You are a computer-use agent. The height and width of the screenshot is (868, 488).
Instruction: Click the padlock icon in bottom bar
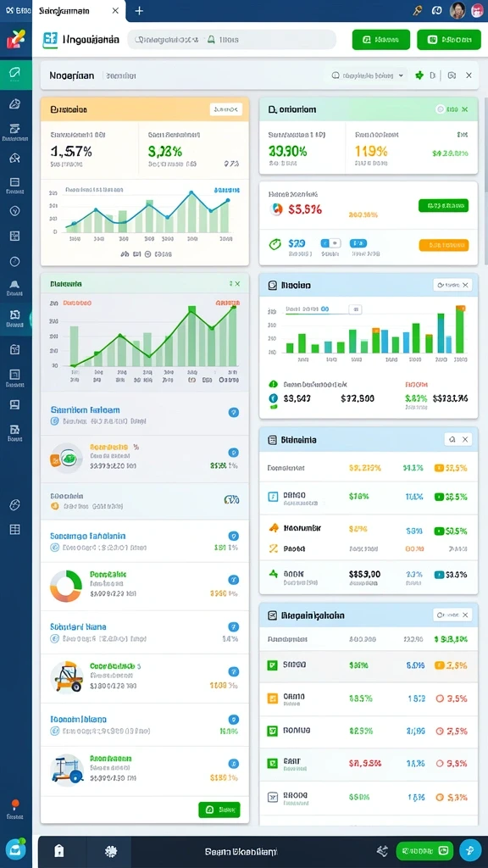point(58,851)
